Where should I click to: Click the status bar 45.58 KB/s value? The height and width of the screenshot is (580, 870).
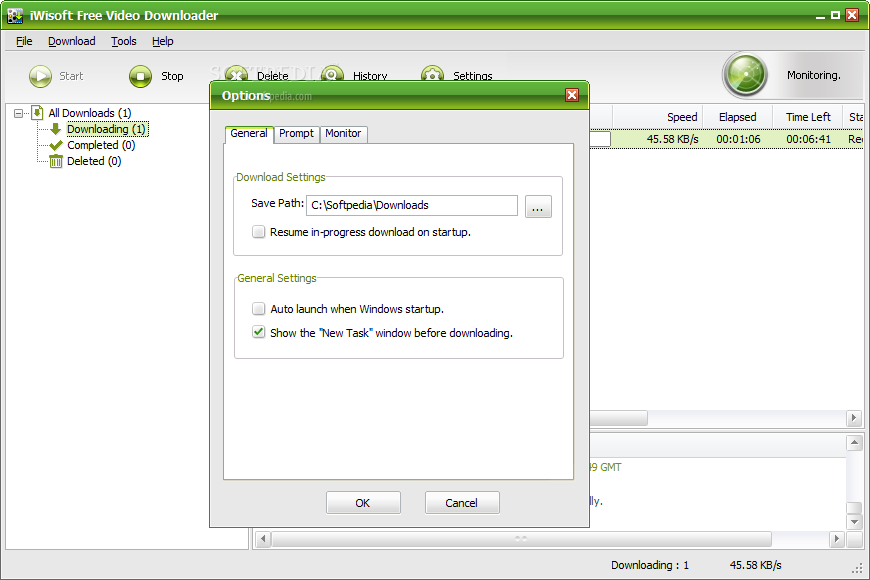pos(755,565)
